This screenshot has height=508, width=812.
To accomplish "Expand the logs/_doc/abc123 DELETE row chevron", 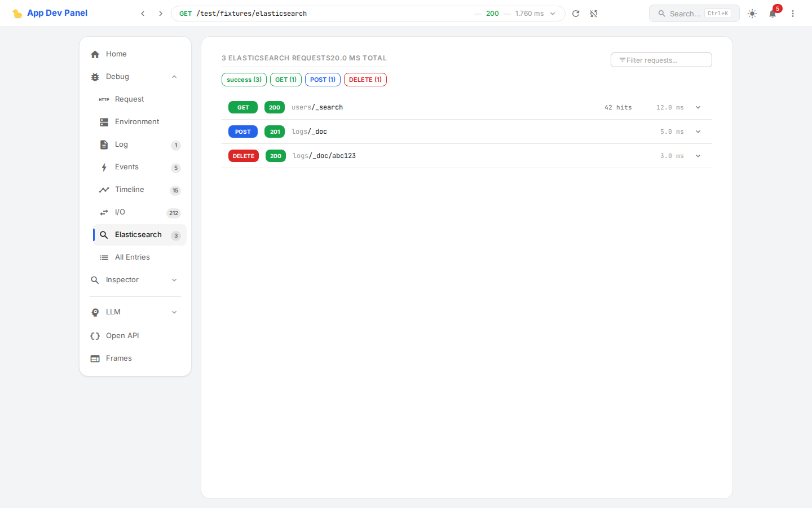I will click(x=698, y=156).
